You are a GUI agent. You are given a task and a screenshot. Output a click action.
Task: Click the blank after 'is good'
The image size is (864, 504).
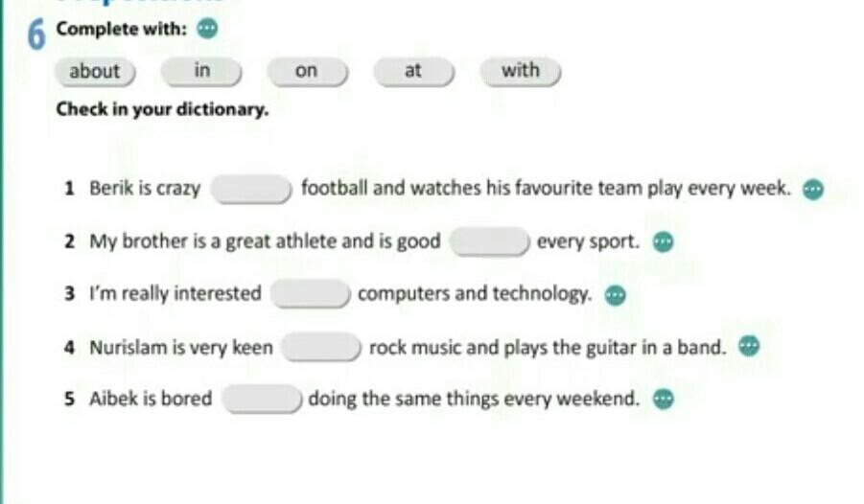(x=490, y=241)
